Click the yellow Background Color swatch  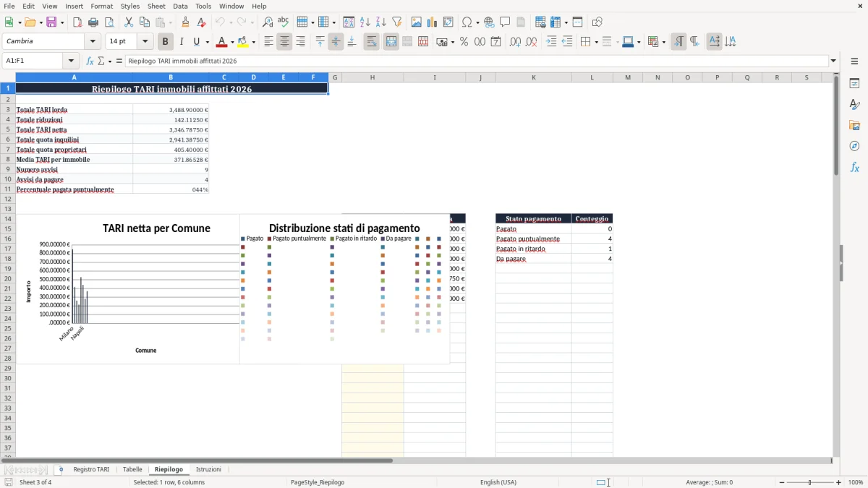point(243,42)
